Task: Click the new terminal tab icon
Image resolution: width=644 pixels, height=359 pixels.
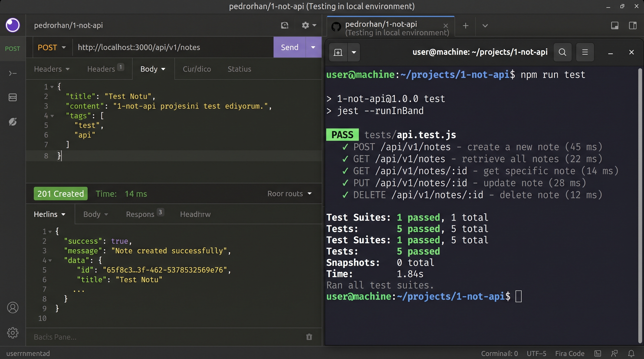Action: (338, 52)
